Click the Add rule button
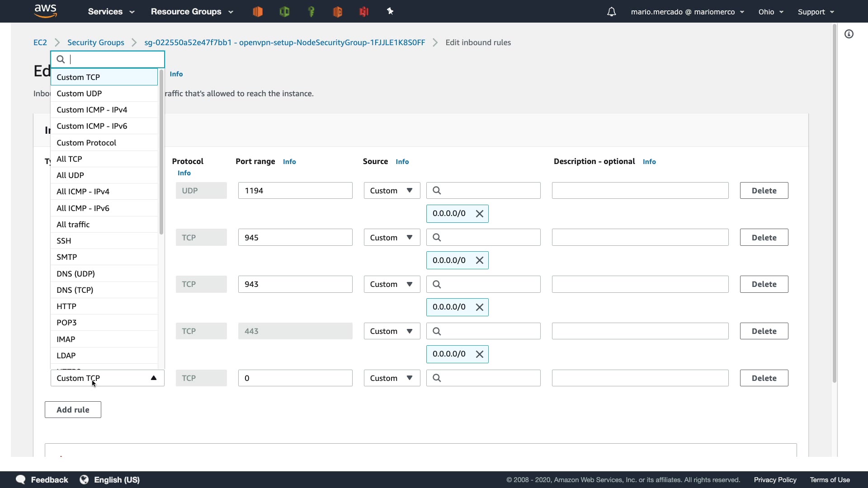 pos(73,410)
